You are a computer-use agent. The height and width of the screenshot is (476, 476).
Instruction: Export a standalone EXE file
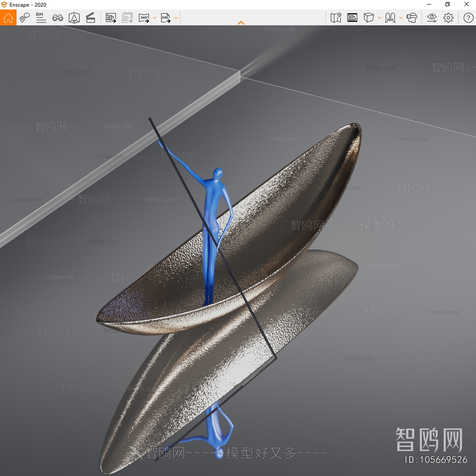[x=166, y=18]
